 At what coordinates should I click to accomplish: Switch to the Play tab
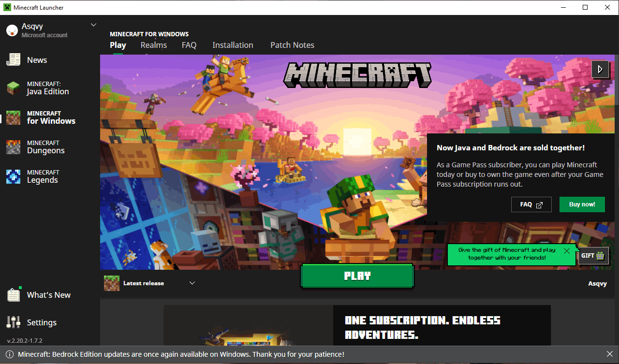[118, 45]
